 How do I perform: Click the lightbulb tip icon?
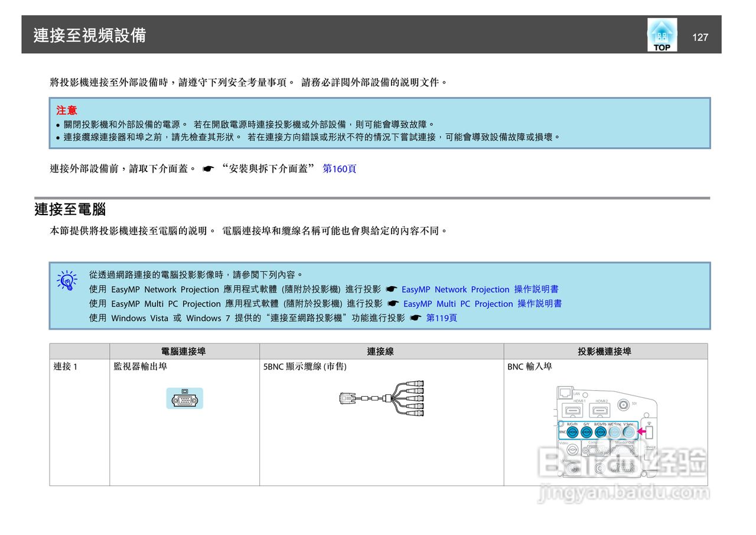tap(67, 281)
